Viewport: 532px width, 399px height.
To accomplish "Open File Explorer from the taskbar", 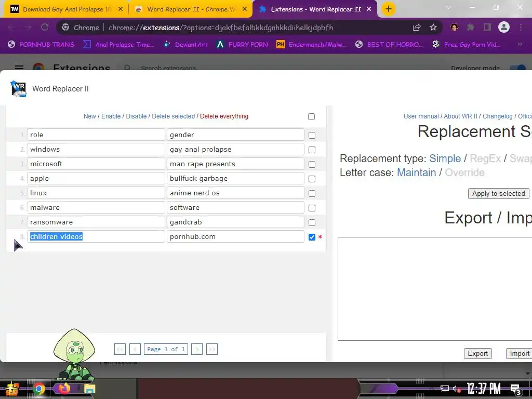I will point(89,389).
